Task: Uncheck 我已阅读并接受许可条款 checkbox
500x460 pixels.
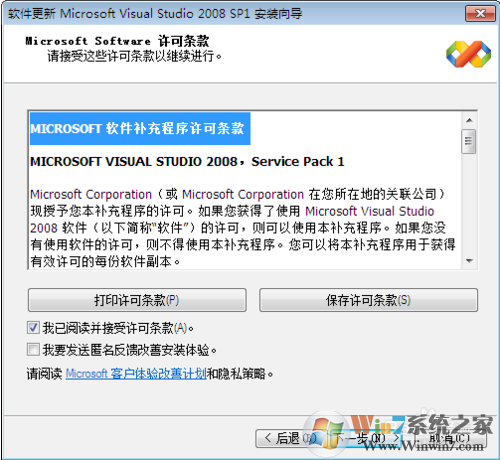Action: point(33,328)
